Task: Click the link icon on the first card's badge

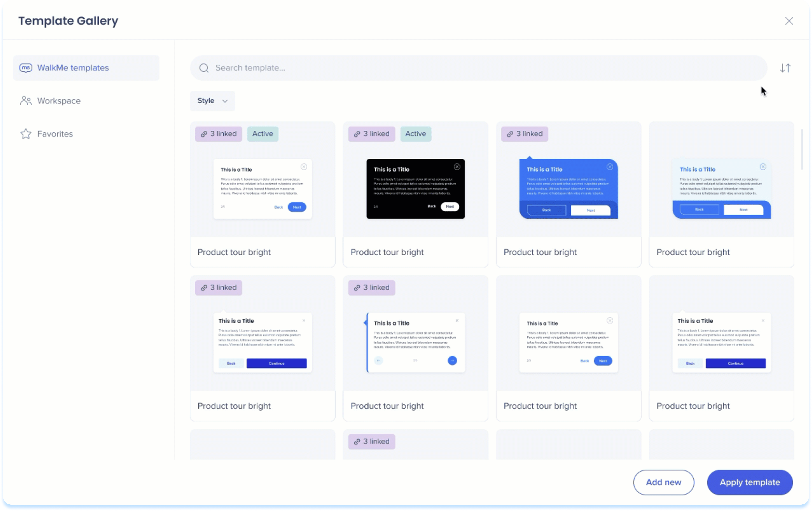Action: [x=204, y=134]
